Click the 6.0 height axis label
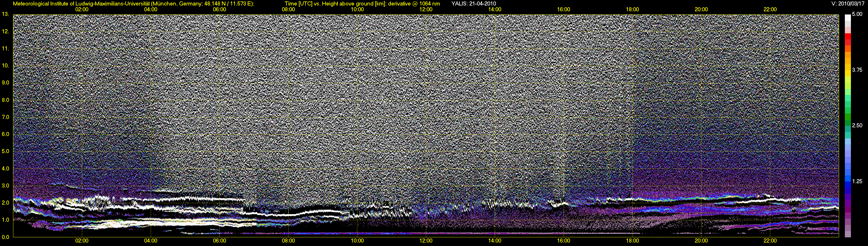Viewport: 868px width, 246px height. (x=5, y=134)
